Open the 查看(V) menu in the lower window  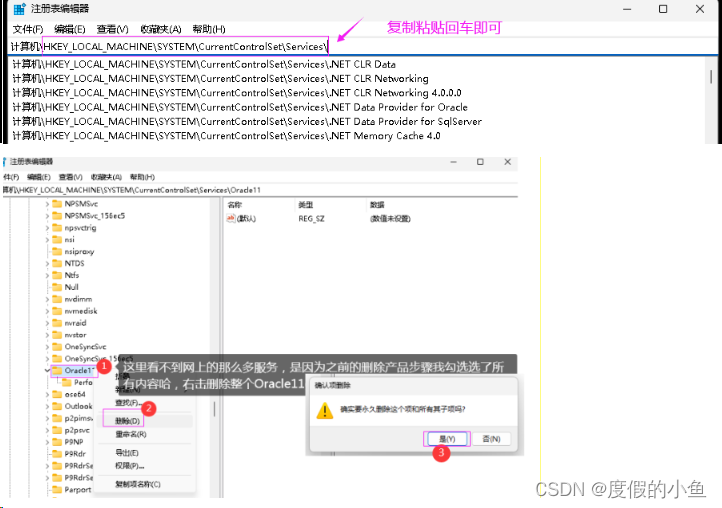(x=70, y=177)
